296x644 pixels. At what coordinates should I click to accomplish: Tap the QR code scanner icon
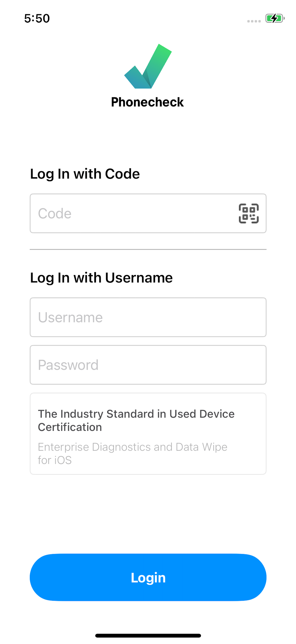point(249,213)
